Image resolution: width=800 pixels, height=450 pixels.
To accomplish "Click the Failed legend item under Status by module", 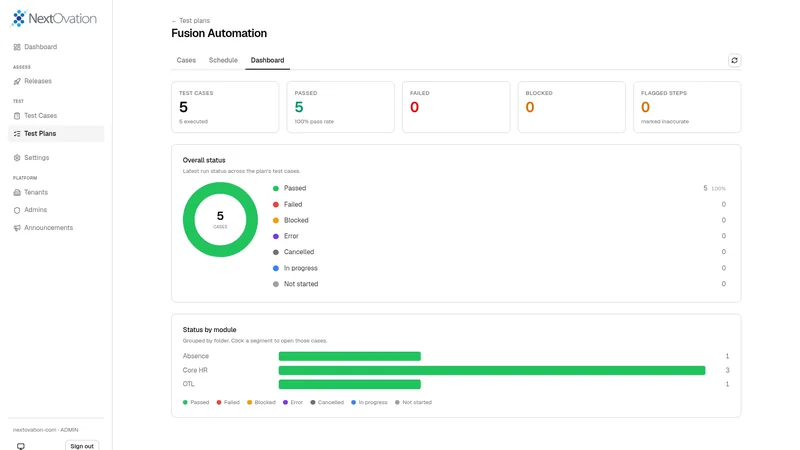I will pos(228,403).
